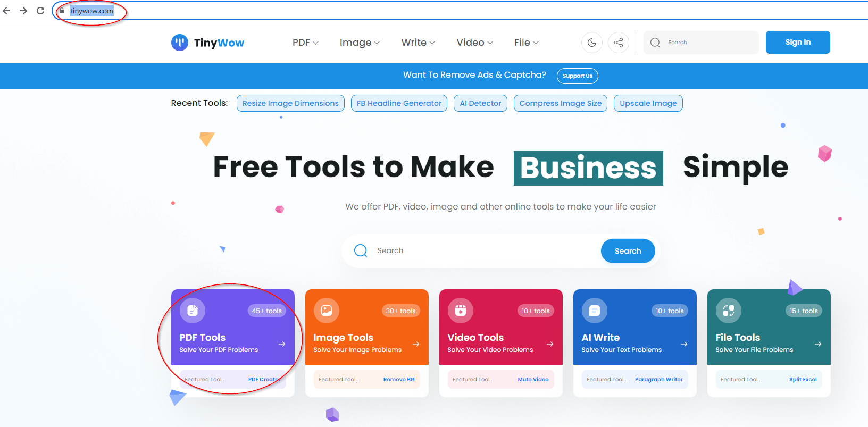Click 'Solve Your Text Problems' text
The width and height of the screenshot is (868, 427).
[x=621, y=350]
